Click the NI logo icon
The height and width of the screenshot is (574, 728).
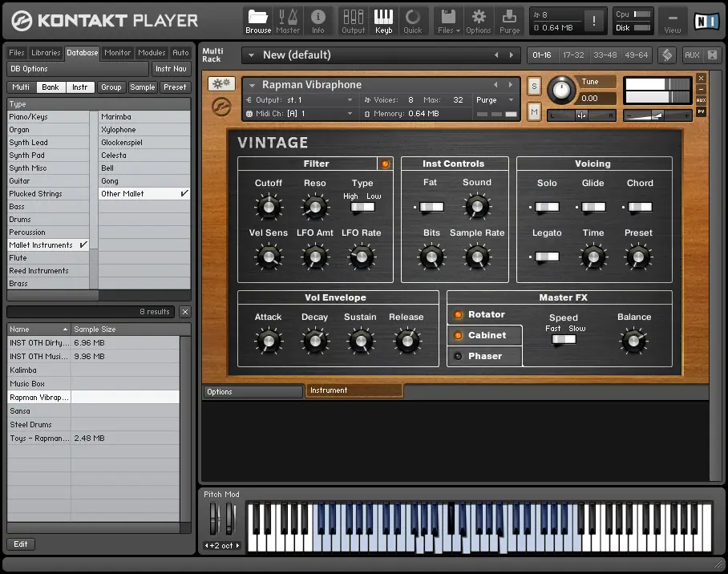click(706, 22)
